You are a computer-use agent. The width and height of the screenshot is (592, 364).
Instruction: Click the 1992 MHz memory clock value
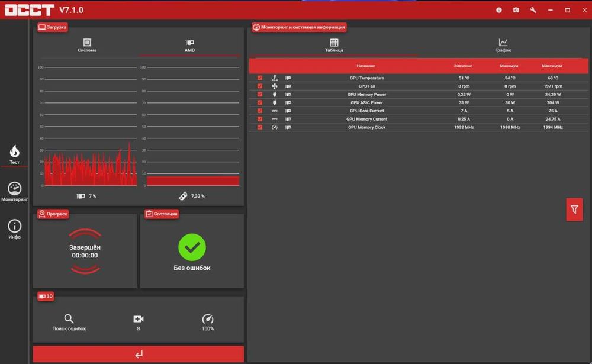tap(464, 127)
